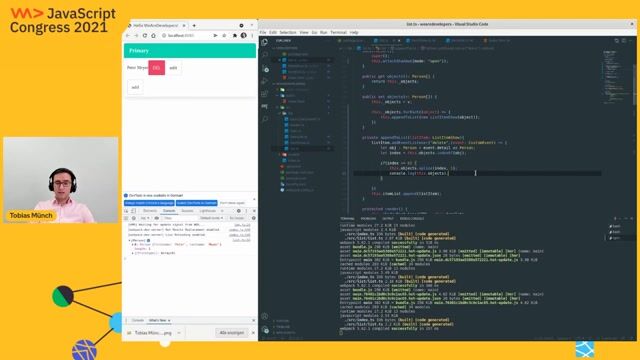Close the What's New drawer tab
Image resolution: width=640 pixels, height=360 pixels.
coord(169,320)
